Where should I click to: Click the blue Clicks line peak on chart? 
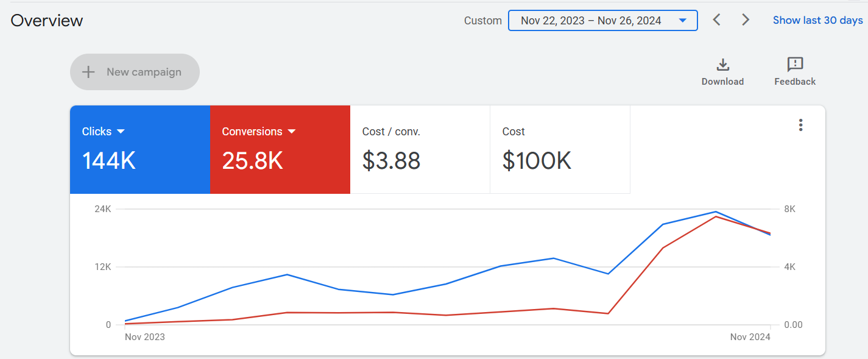point(716,212)
